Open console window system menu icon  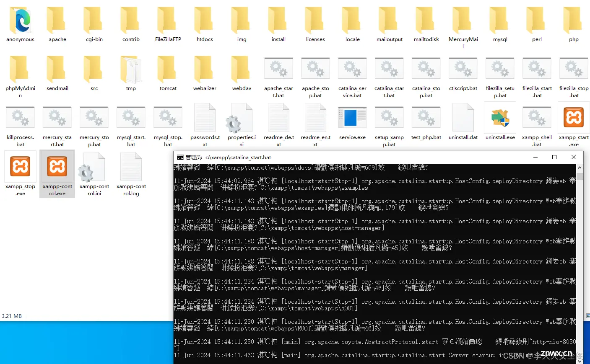(180, 157)
